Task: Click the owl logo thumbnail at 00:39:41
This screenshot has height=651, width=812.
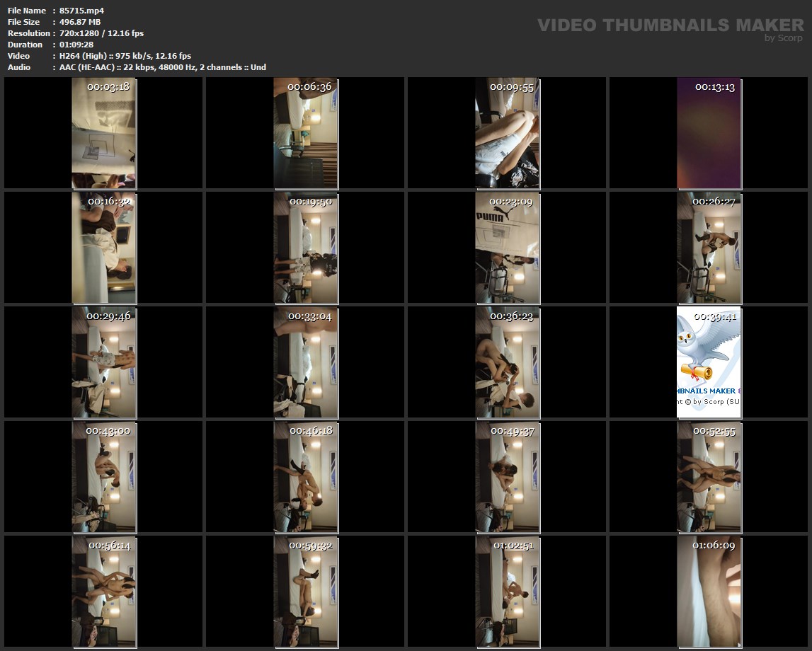Action: coord(709,362)
